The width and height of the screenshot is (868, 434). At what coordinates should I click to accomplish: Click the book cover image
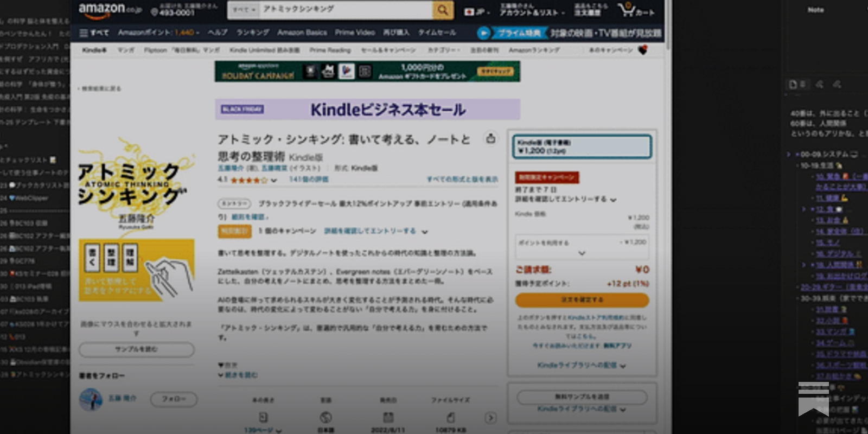136,220
